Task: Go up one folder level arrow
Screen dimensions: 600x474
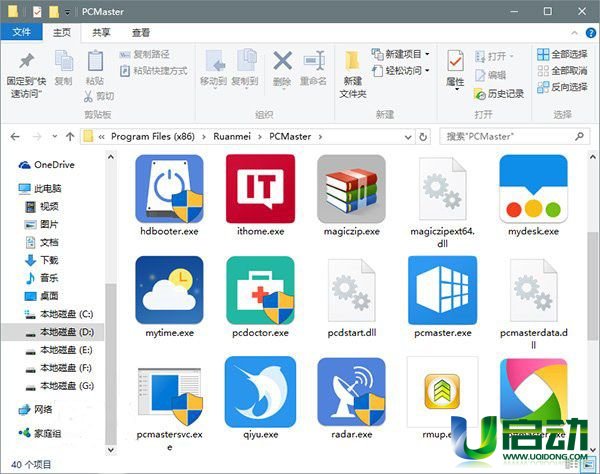Action: tap(70, 137)
